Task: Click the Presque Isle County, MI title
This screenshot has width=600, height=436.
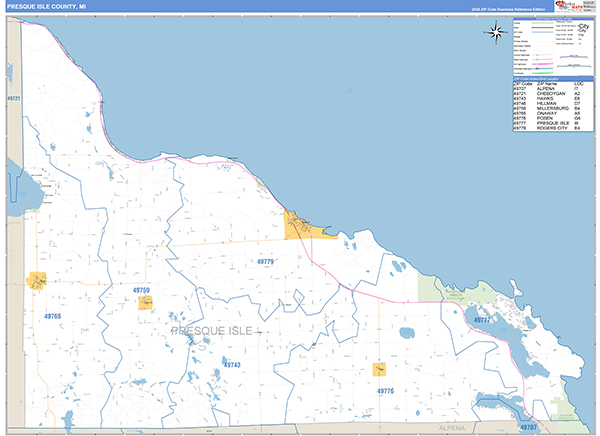Action: 50,6
